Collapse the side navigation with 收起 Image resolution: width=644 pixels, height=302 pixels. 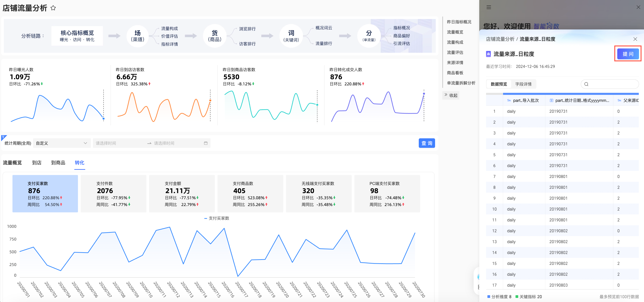pyautogui.click(x=451, y=95)
